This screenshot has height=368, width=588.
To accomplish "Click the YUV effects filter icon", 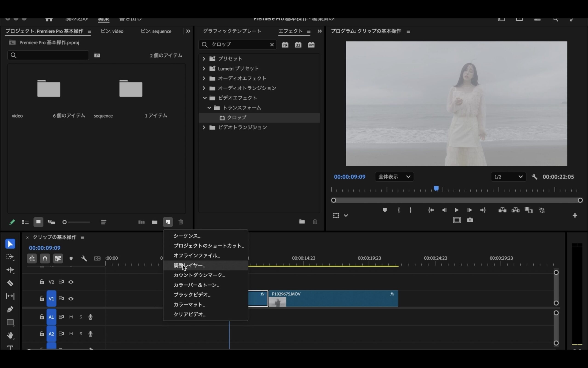I will tap(311, 45).
